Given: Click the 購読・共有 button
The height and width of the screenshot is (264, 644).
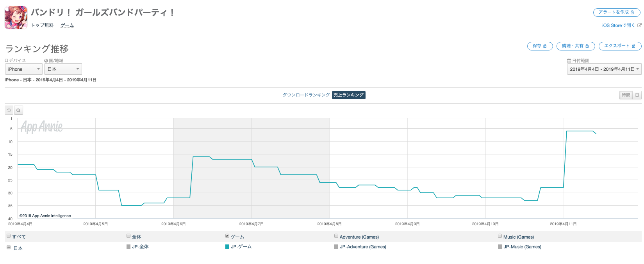Looking at the screenshot, I should [576, 46].
